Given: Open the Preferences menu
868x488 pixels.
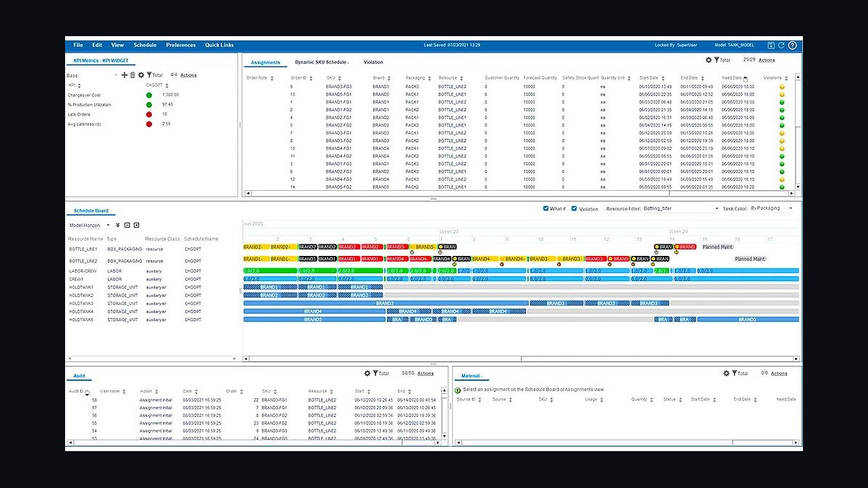Looking at the screenshot, I should (181, 45).
